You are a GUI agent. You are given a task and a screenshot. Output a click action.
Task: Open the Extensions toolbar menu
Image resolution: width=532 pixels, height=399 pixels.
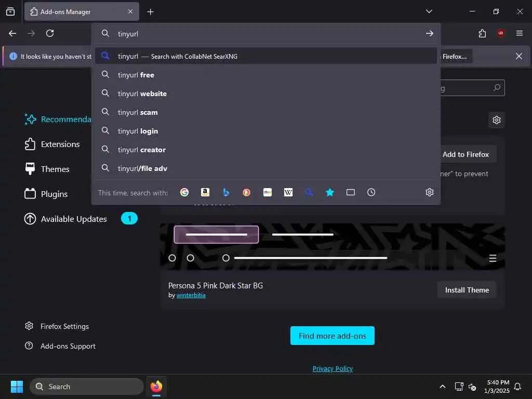[x=482, y=33]
